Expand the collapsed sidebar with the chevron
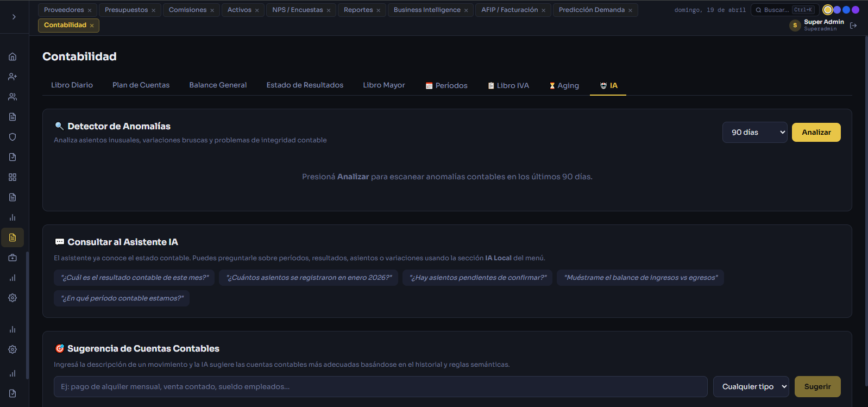Image resolution: width=868 pixels, height=407 pixels. [14, 17]
